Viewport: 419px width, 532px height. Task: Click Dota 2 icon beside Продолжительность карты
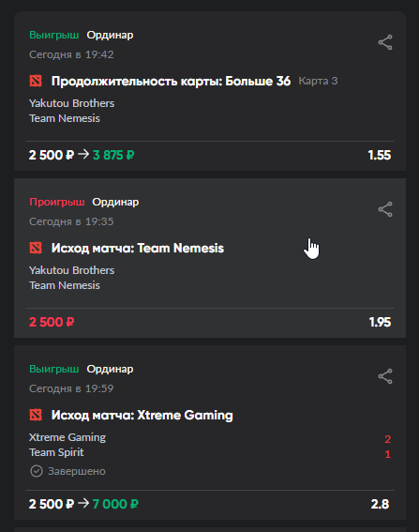click(36, 81)
